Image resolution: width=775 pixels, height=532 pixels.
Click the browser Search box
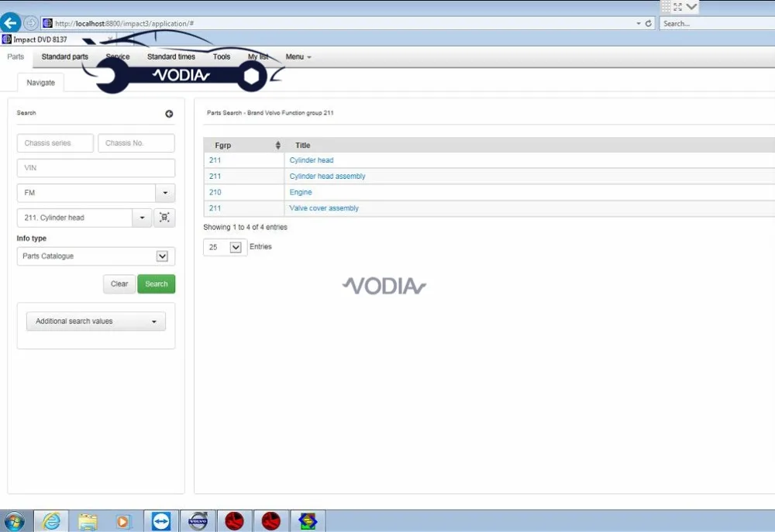point(717,23)
